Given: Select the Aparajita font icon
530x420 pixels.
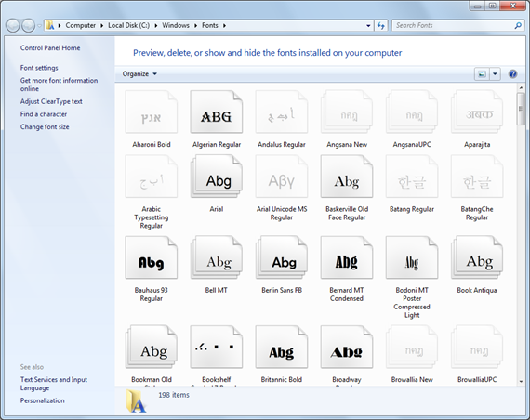Looking at the screenshot, I should [477, 112].
